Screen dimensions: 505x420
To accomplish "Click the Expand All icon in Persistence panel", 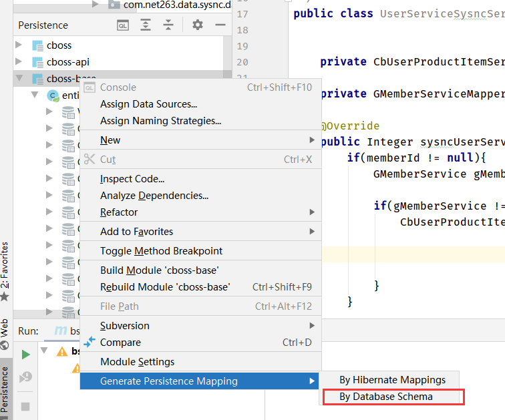I will pos(146,25).
